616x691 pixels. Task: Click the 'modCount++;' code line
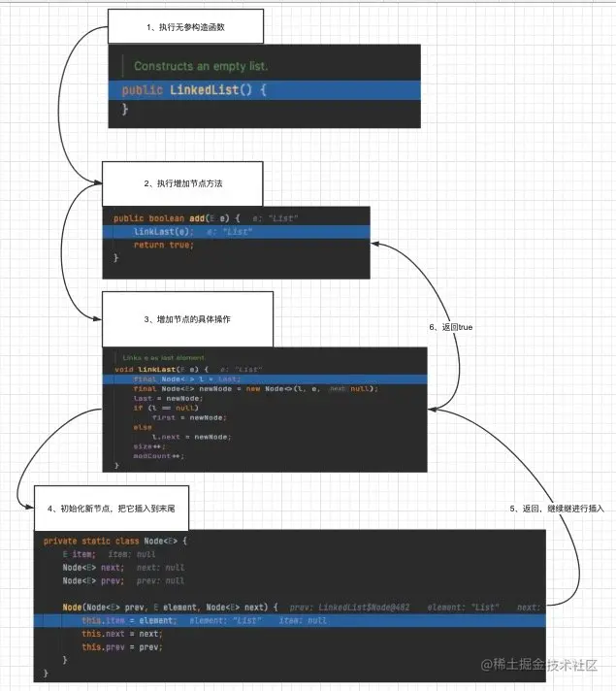click(x=159, y=456)
